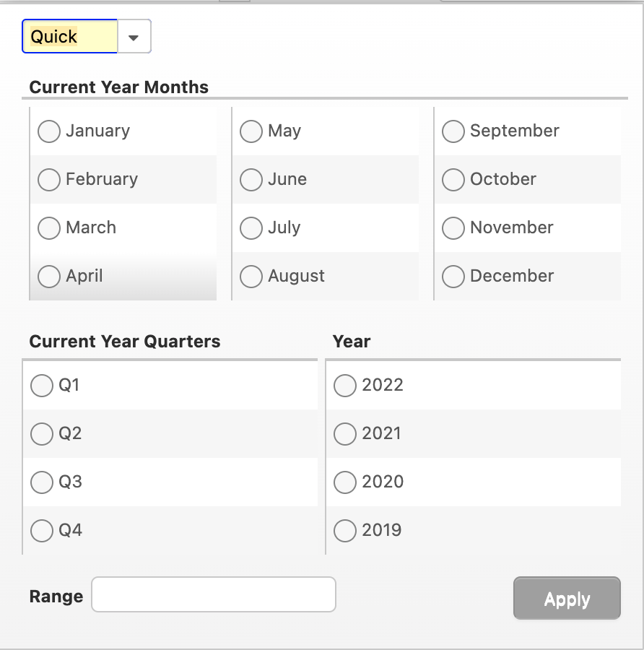Select the January radio button
The height and width of the screenshot is (650, 644).
click(49, 131)
